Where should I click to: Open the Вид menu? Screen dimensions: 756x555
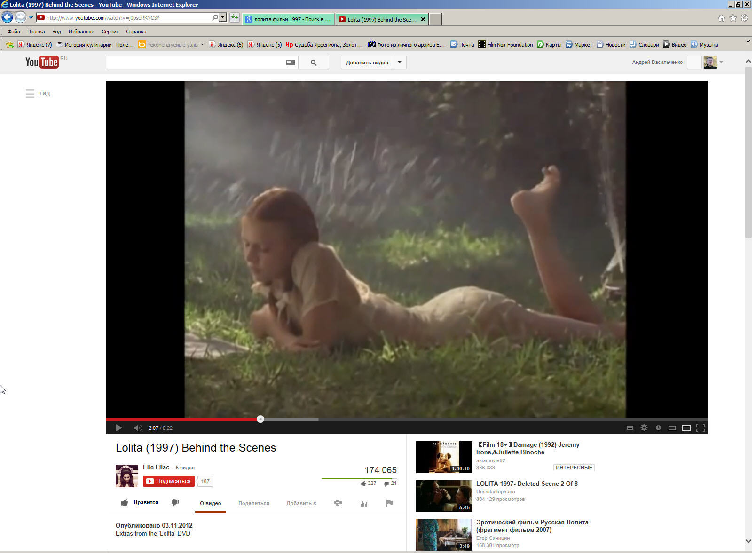[x=57, y=32]
